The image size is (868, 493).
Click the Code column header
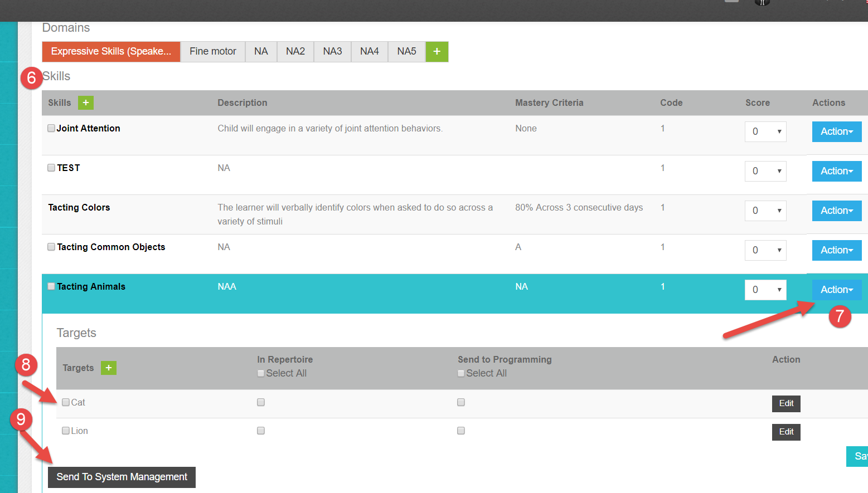point(671,102)
